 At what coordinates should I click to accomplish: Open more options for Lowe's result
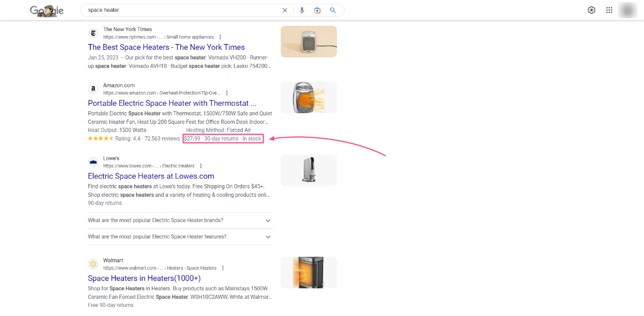click(201, 166)
